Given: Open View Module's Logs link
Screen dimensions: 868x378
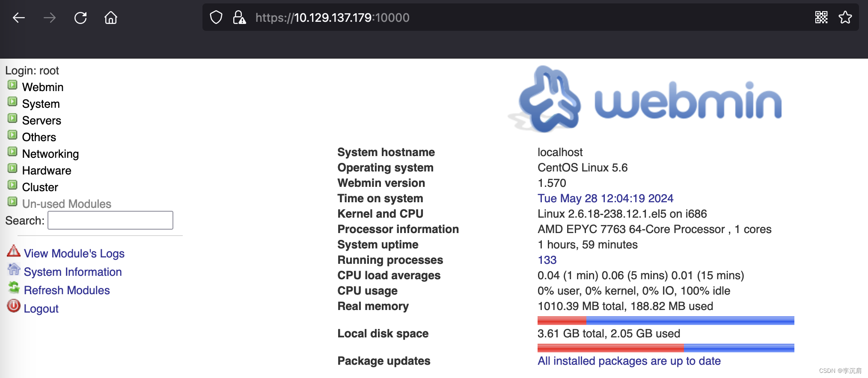Looking at the screenshot, I should click(74, 254).
